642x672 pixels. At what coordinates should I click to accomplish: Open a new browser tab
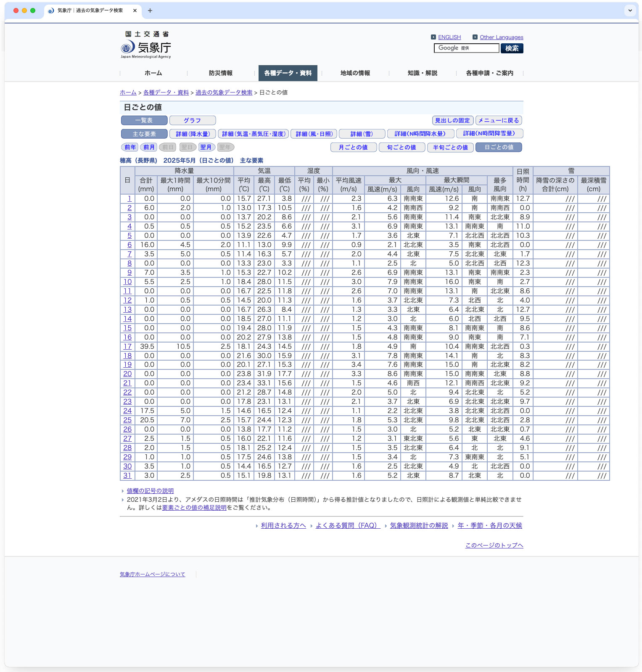point(150,11)
